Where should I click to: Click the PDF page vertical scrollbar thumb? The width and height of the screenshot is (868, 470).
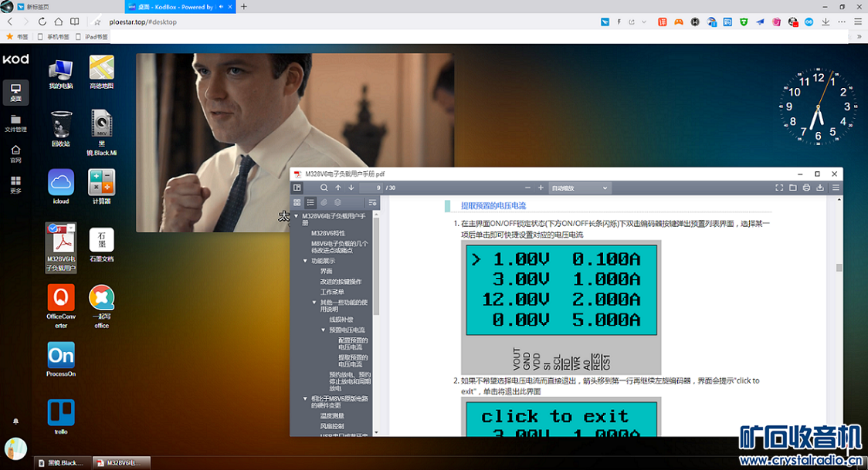click(x=839, y=268)
